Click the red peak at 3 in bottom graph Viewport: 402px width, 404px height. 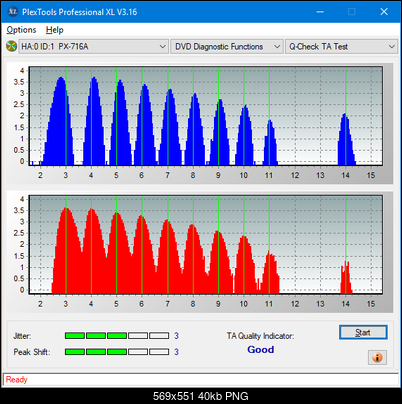tap(66, 250)
